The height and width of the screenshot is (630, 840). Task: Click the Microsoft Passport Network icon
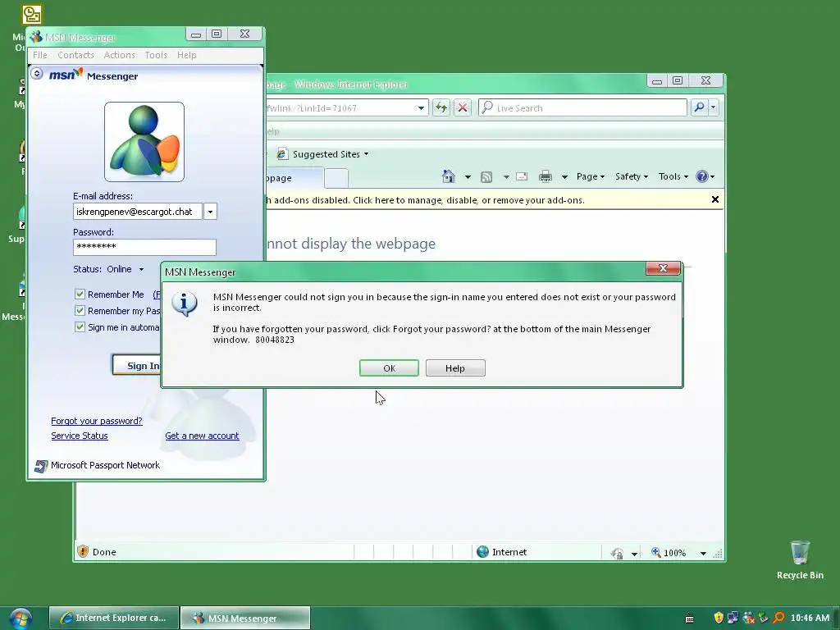41,466
